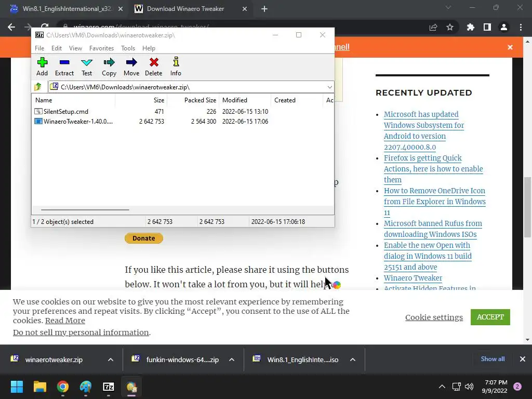Open Chrome tab search dropdown
This screenshot has width=532, height=399.
tap(448, 7)
